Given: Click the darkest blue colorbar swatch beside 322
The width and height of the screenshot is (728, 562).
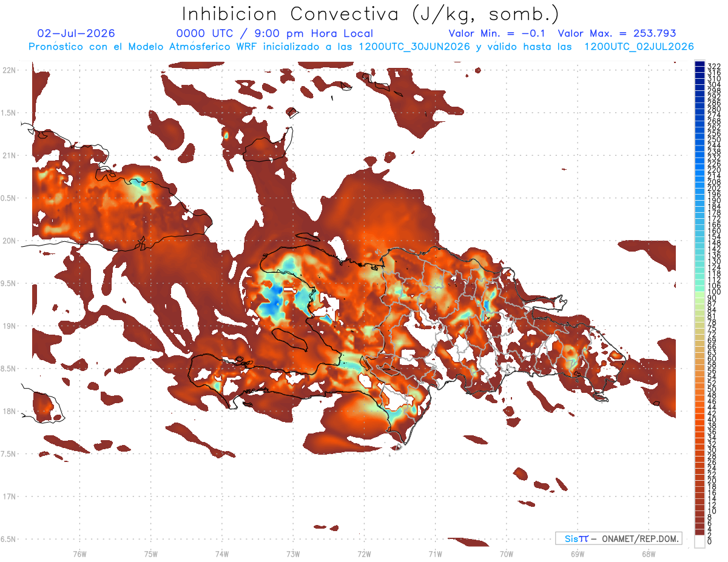Looking at the screenshot, I should (700, 64).
